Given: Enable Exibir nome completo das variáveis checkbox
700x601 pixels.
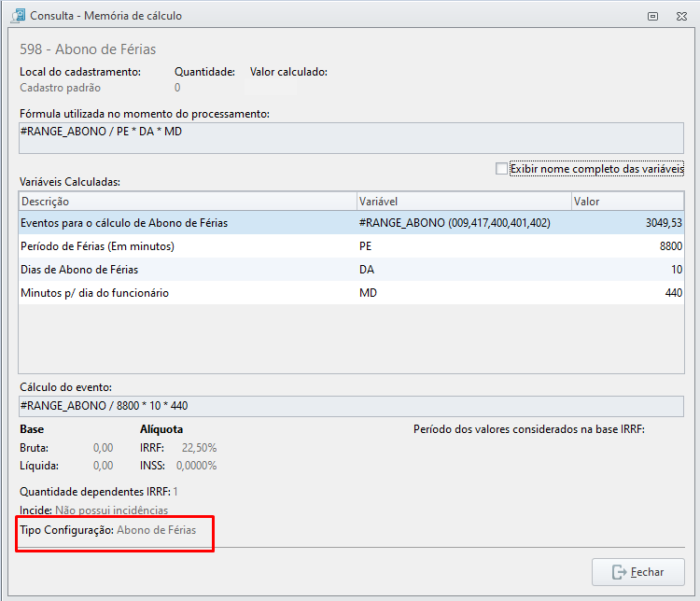Looking at the screenshot, I should [501, 169].
